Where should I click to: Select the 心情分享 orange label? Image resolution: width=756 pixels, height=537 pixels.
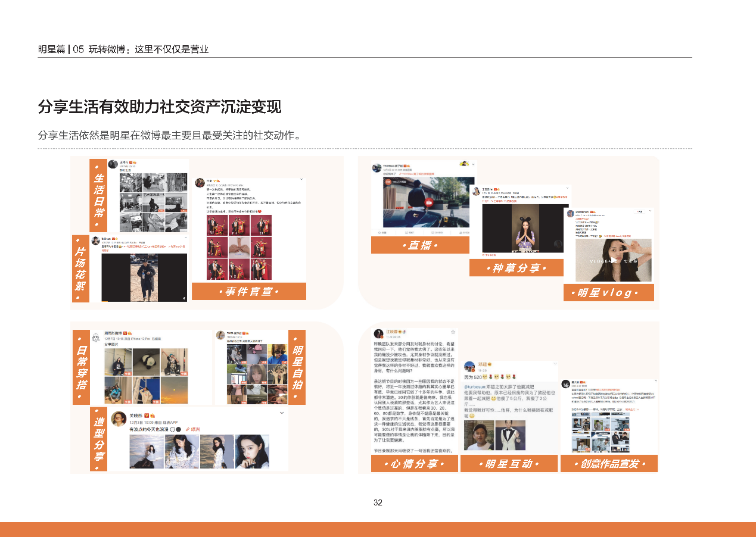[414, 464]
